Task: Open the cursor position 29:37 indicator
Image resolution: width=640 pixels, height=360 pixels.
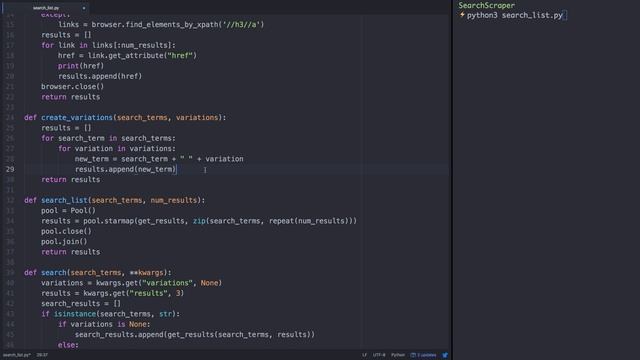Action: 42,355
